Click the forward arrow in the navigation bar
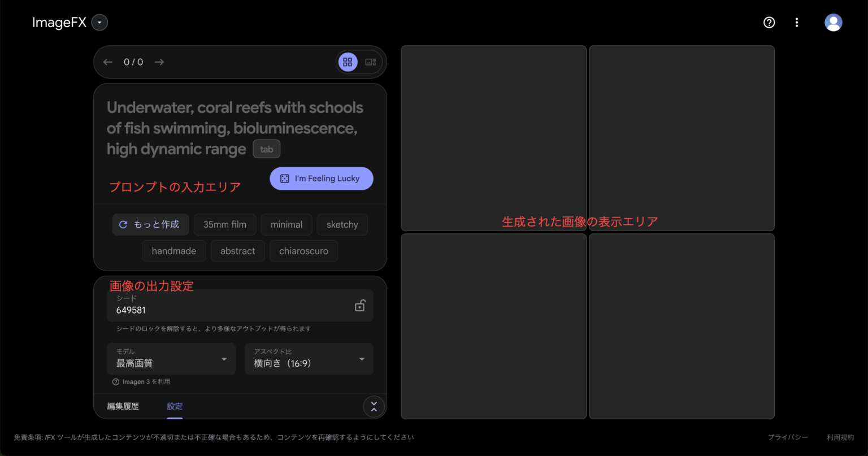The image size is (868, 456). [x=159, y=62]
